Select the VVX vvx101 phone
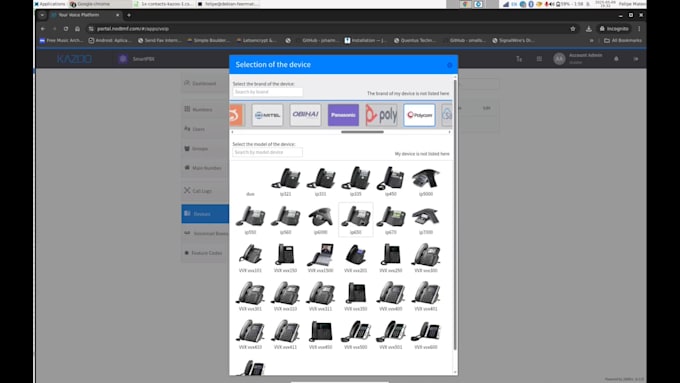Screen dimensions: 680x383 (x=250, y=258)
